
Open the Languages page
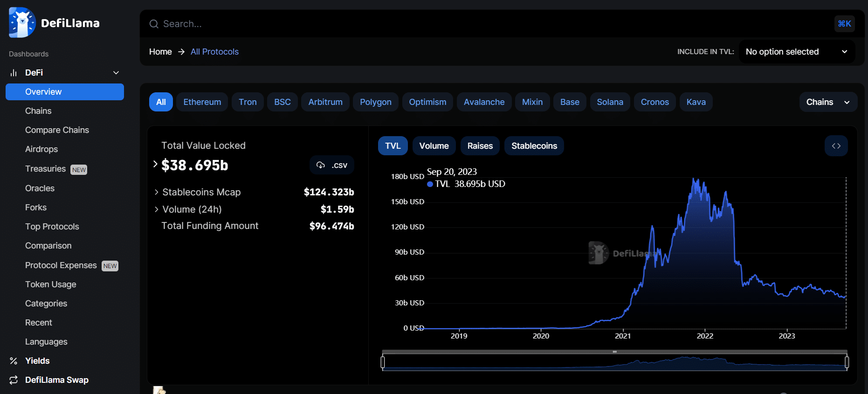46,342
